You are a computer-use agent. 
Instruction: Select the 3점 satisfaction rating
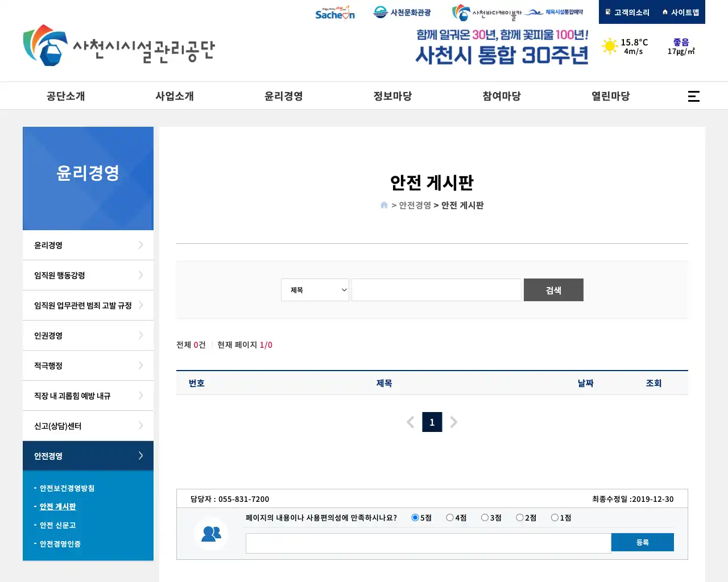point(485,518)
